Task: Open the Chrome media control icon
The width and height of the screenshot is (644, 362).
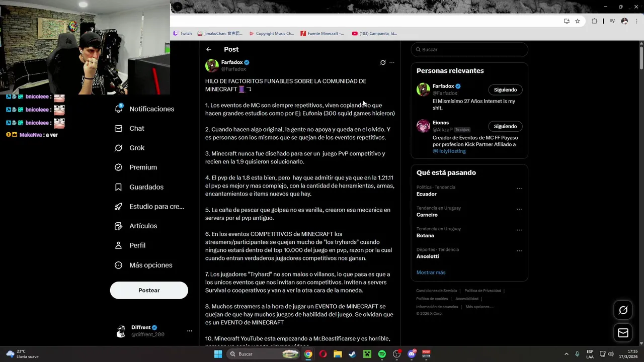Action: 612,21
